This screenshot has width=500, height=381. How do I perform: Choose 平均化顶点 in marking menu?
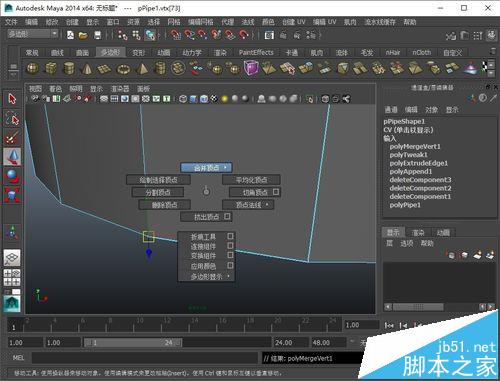click(251, 180)
